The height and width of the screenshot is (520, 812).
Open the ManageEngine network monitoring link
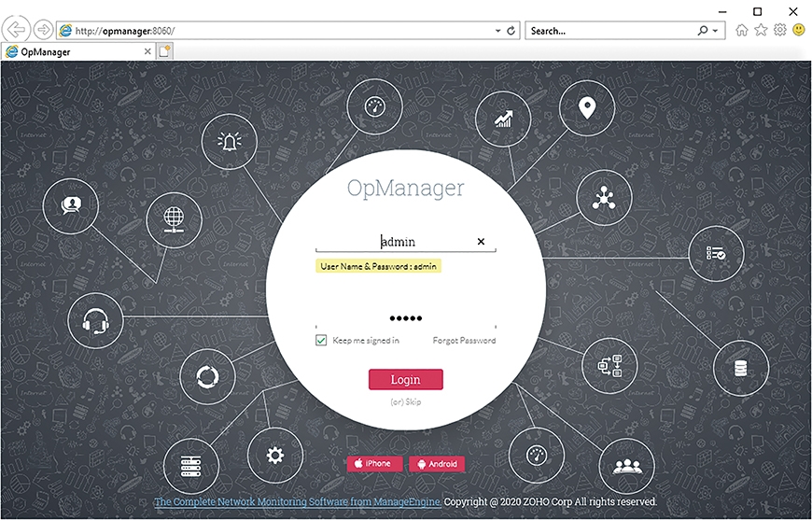pyautogui.click(x=298, y=502)
